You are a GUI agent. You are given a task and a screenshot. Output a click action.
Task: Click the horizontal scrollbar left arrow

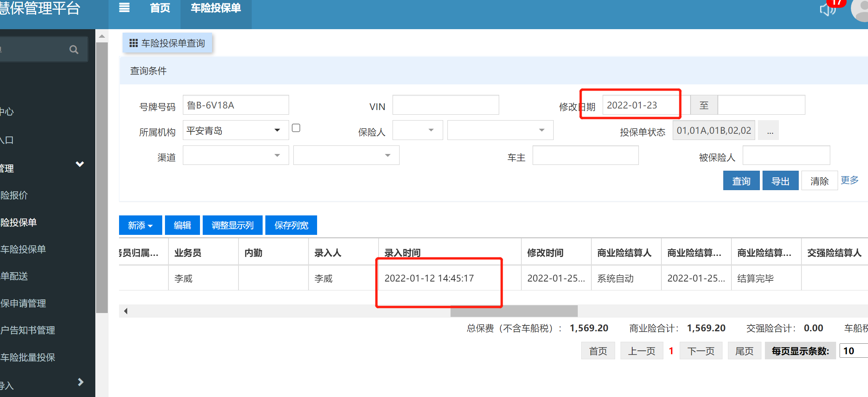126,311
